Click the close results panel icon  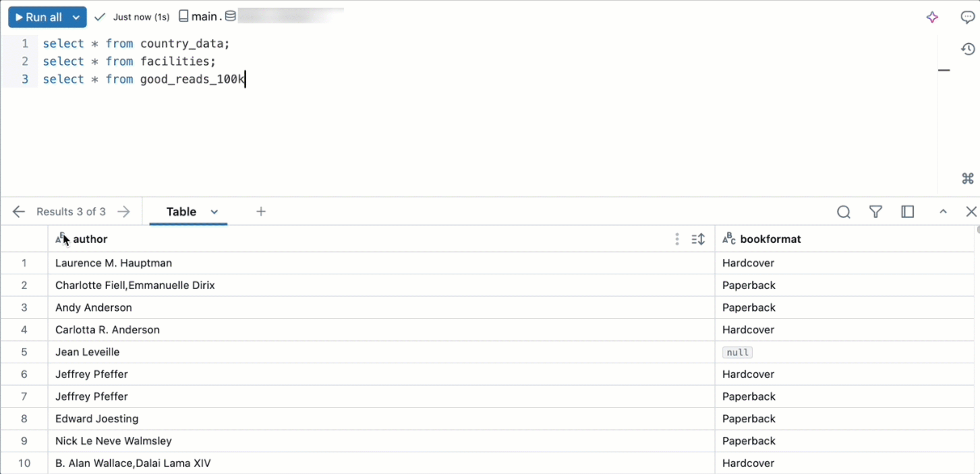[971, 211]
